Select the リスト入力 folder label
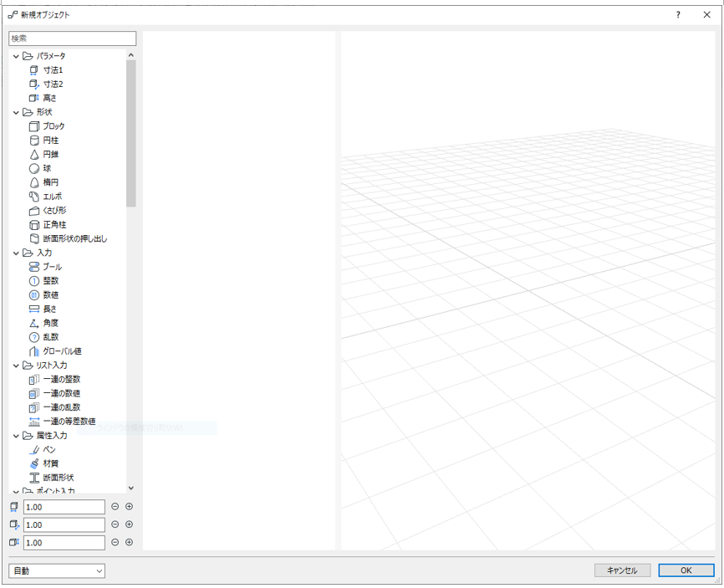 pyautogui.click(x=52, y=366)
